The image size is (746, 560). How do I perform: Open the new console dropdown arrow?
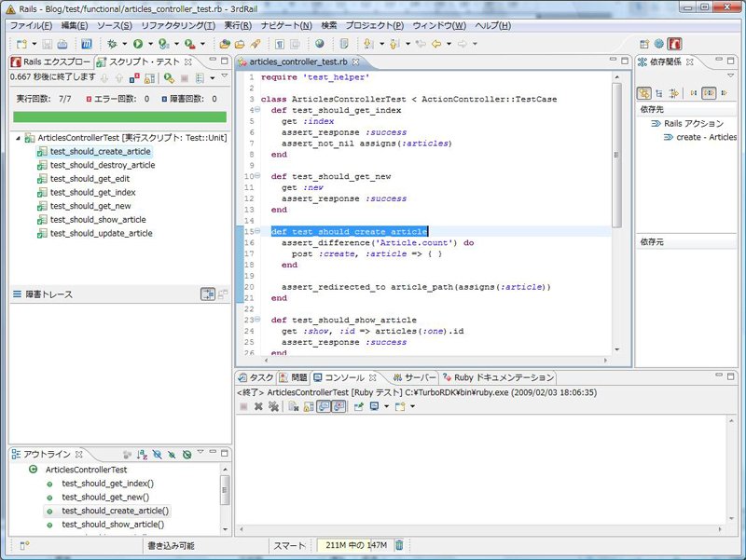tap(412, 406)
